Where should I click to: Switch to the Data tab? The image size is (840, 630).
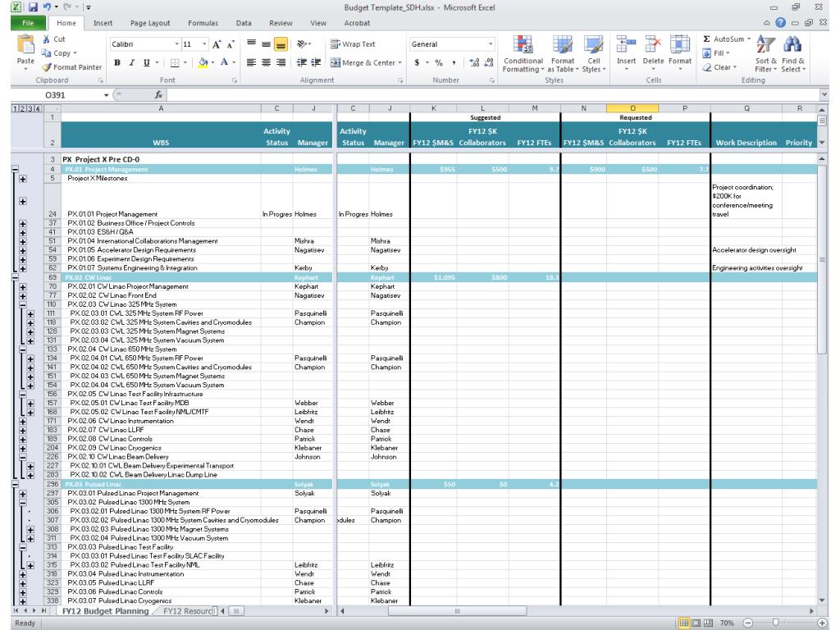click(x=244, y=23)
